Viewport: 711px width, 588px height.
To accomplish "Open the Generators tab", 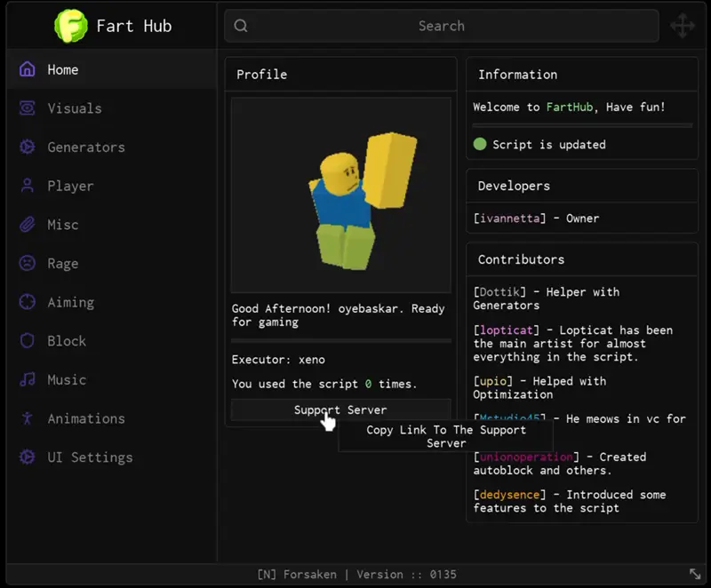I will pos(112,147).
